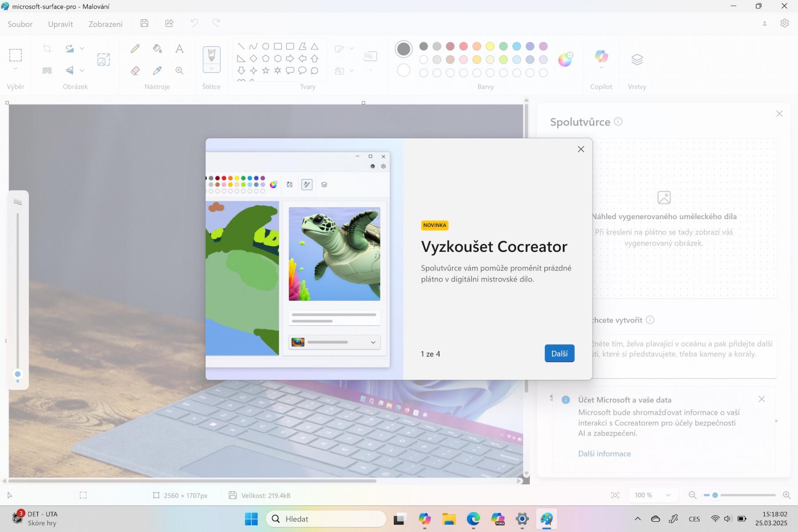Select the star shape
The width and height of the screenshot is (798, 532).
point(266,70)
